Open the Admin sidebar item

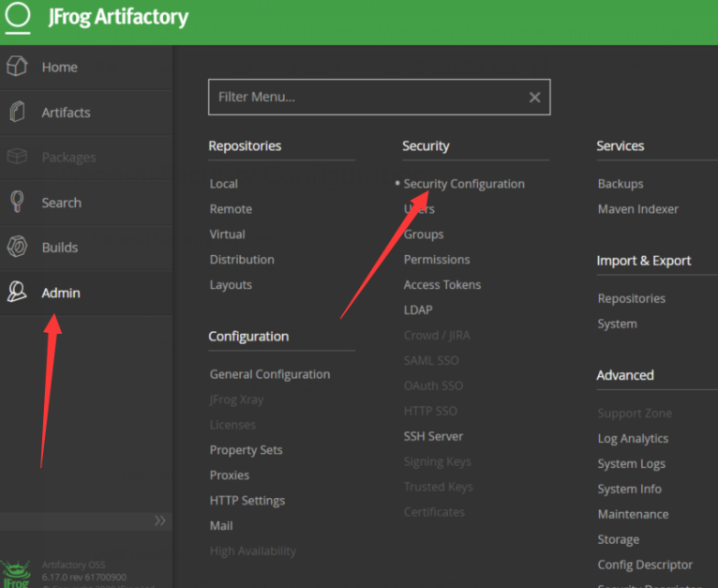click(86, 293)
